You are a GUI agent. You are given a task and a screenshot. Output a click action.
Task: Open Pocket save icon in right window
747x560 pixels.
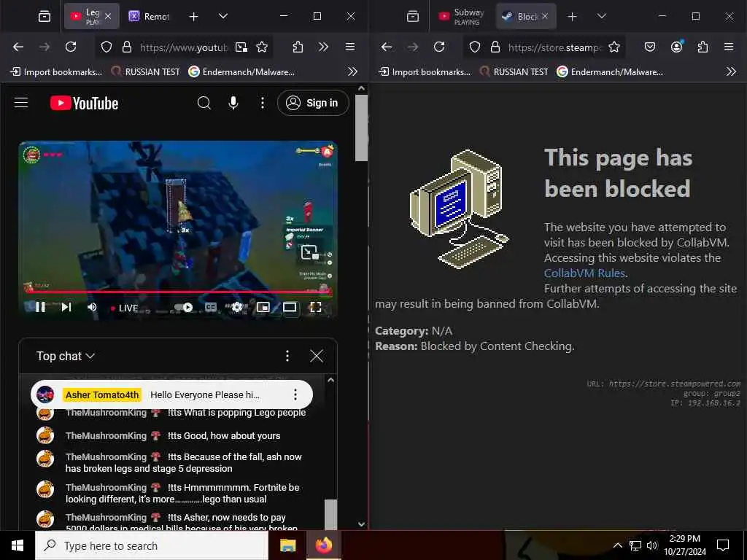point(650,47)
